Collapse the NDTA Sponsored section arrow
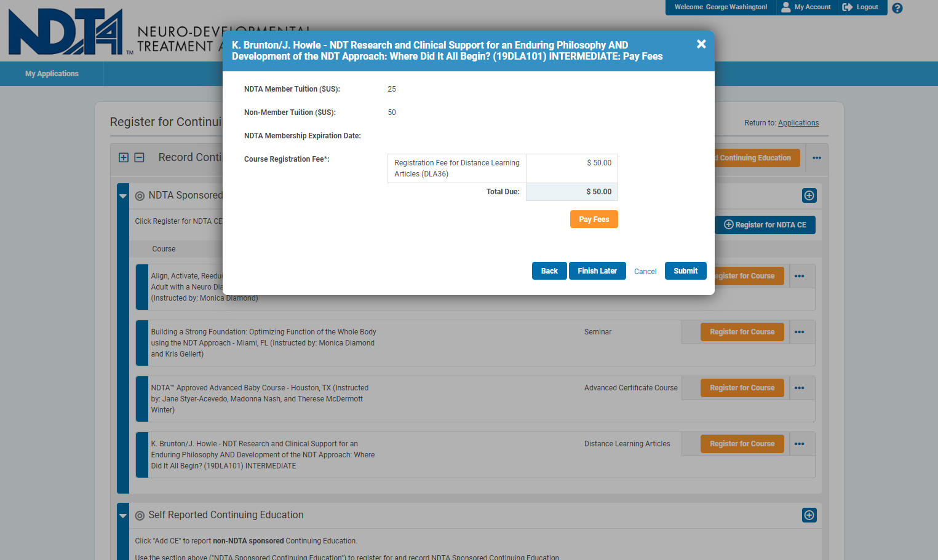Image resolution: width=938 pixels, height=560 pixels. click(123, 196)
